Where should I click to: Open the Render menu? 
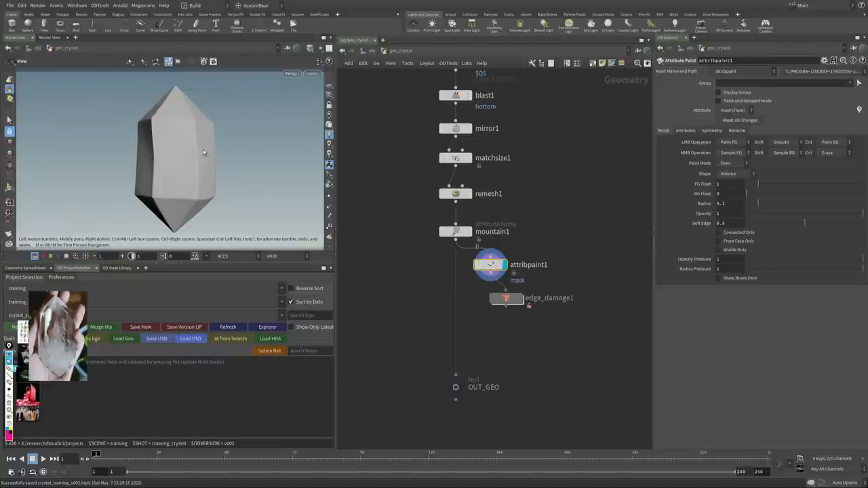38,5
